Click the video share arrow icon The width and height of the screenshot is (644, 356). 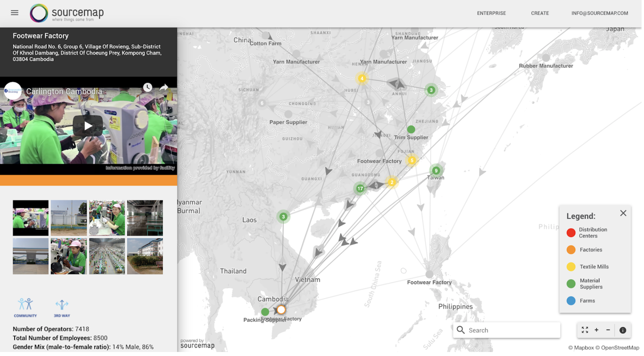[164, 87]
